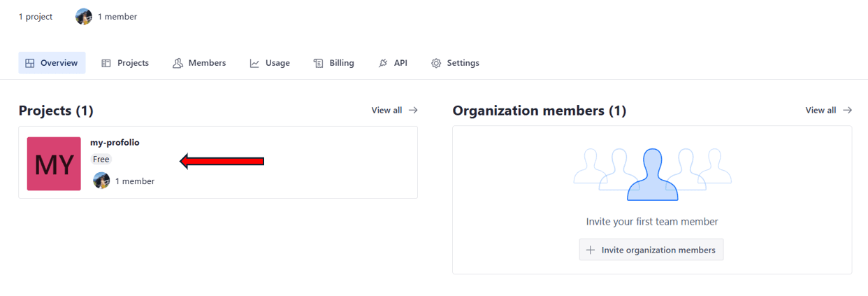
Task: Click the pink MY project thumbnail
Action: [x=54, y=164]
